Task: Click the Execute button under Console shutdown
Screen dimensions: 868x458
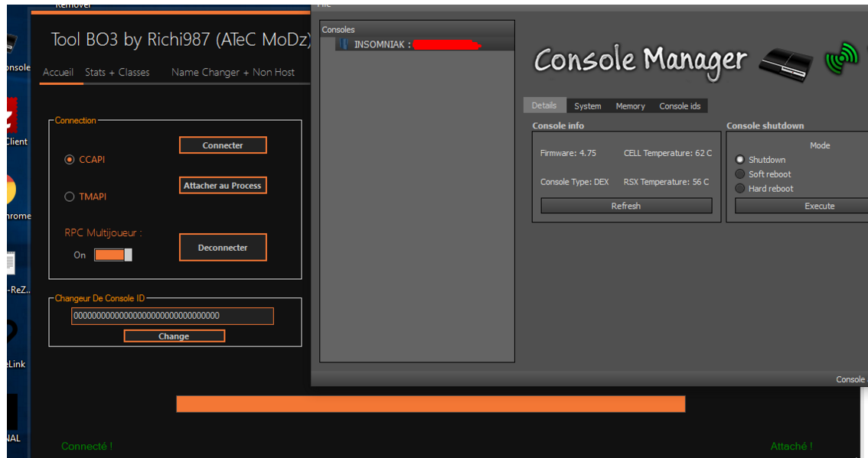Action: [x=801, y=206]
